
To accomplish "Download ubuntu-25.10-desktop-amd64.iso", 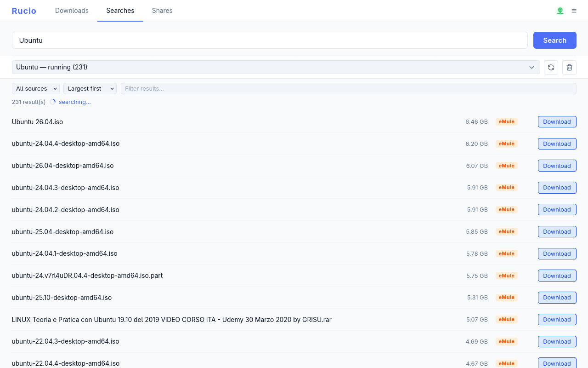I will (557, 298).
